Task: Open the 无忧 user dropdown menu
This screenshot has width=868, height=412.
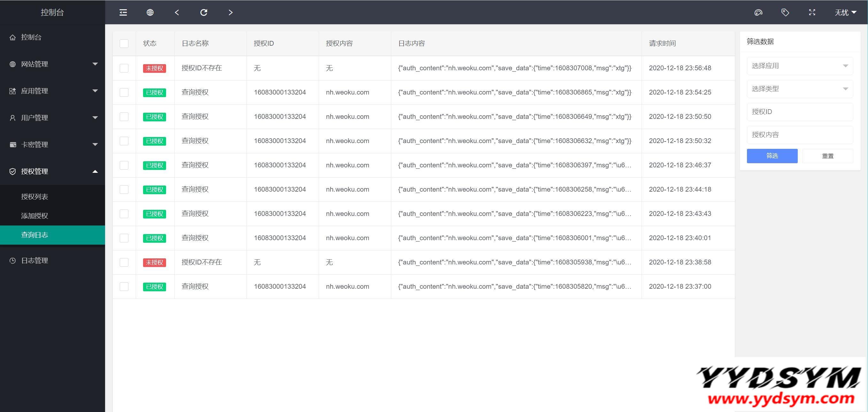Action: tap(845, 12)
